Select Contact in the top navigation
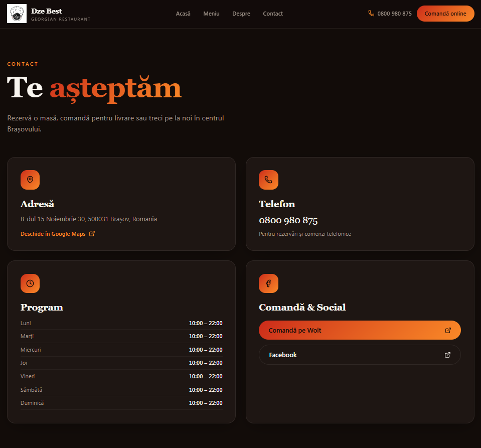Screen dimensions: 481x448 (273, 14)
